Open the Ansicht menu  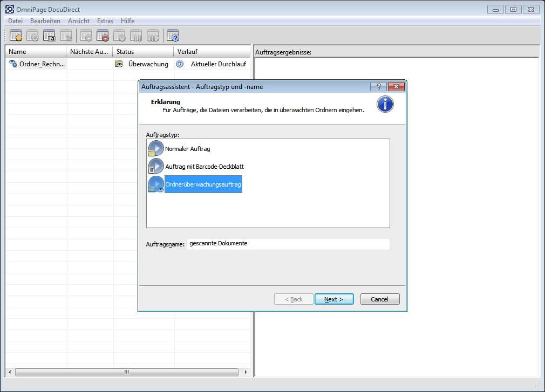79,21
